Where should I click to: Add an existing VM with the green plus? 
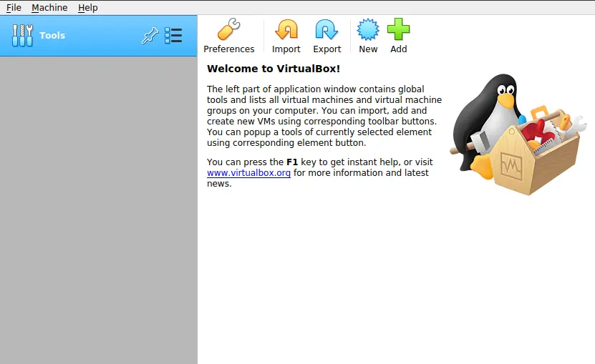pyautogui.click(x=398, y=29)
